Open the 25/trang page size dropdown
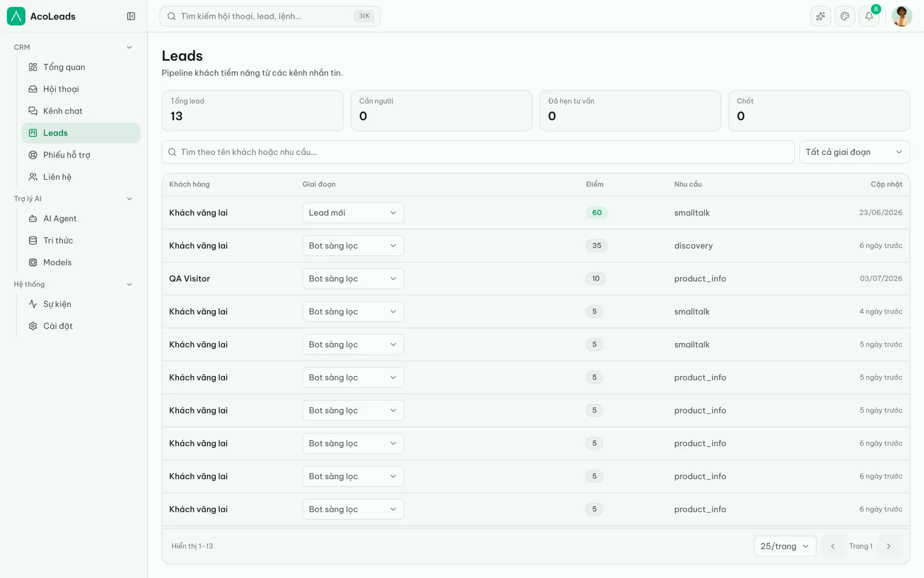The width and height of the screenshot is (924, 578). point(785,546)
